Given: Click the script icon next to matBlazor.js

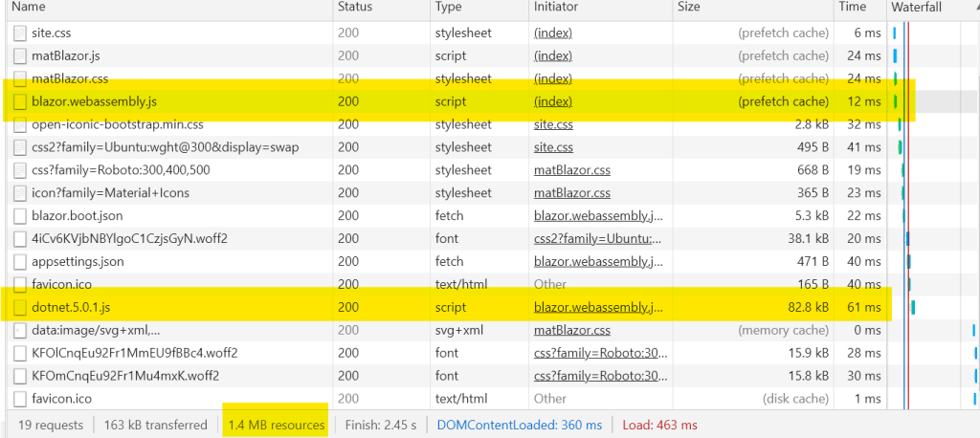Looking at the screenshot, I should [x=20, y=55].
